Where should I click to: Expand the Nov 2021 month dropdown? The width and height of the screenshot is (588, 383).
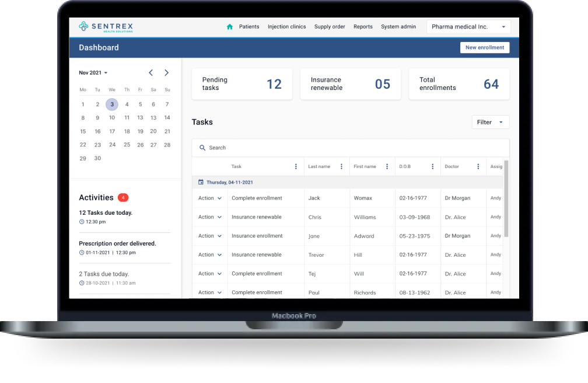(x=93, y=73)
